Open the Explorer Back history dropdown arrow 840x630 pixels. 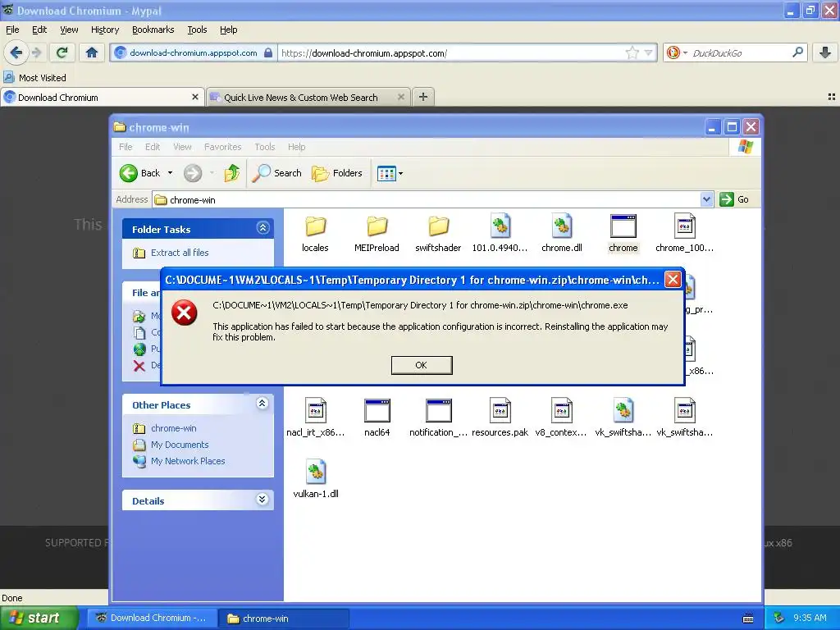[170, 173]
